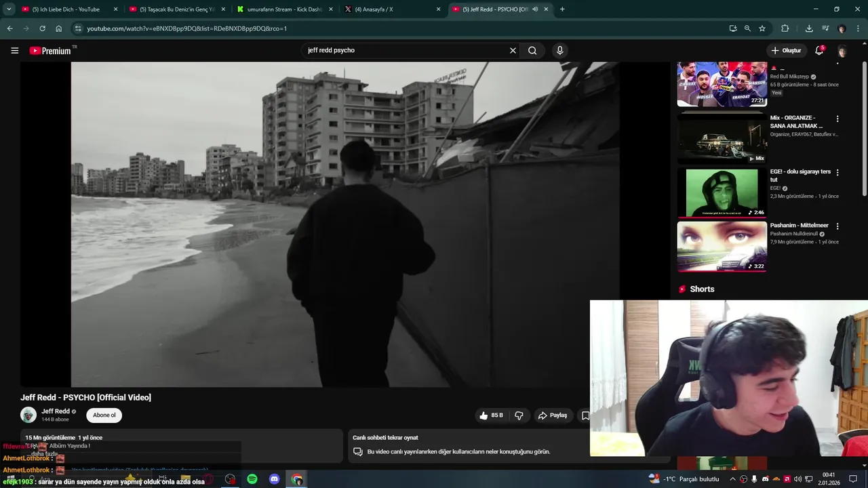Expand the tab search dropdown
The height and width of the screenshot is (488, 868).
pos(9,9)
